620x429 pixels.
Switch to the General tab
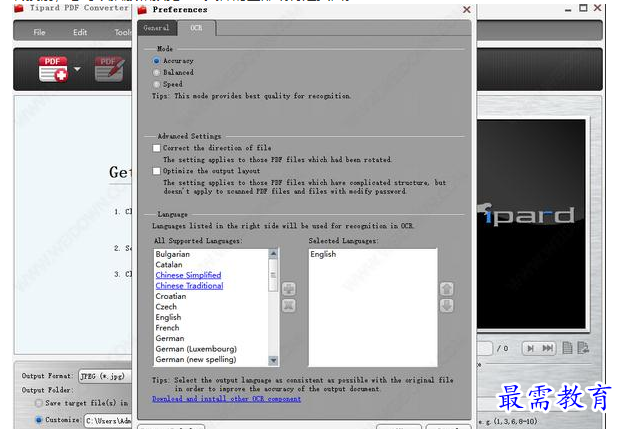[x=156, y=28]
